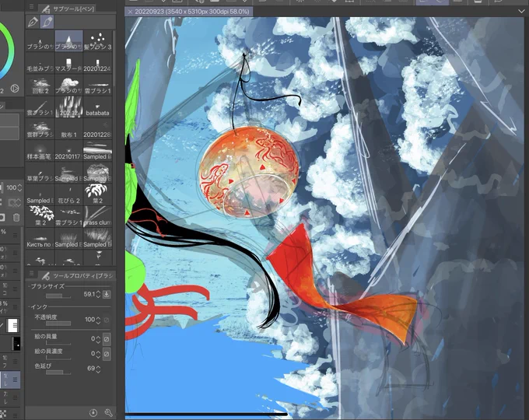
Task: Click the circular arrow icon under color wheel
Action: [15, 89]
